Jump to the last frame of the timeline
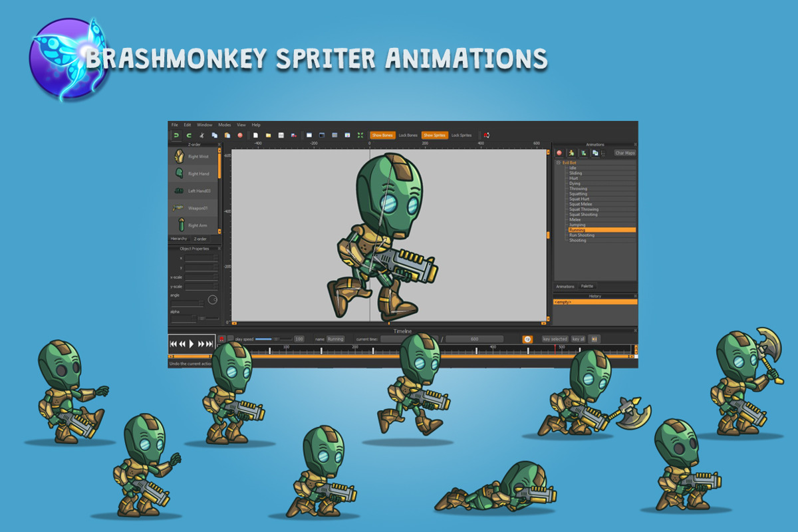The image size is (798, 532). click(209, 344)
